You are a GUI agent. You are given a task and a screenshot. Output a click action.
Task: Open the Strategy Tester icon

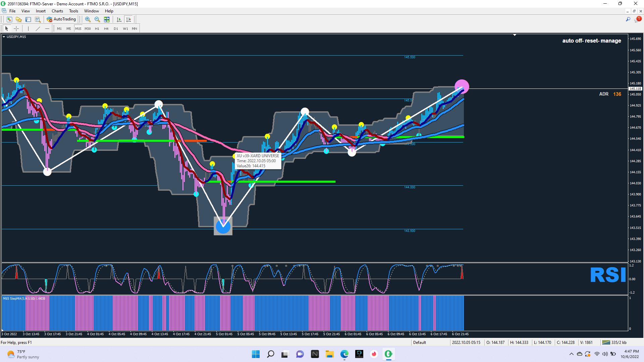tap(38, 19)
